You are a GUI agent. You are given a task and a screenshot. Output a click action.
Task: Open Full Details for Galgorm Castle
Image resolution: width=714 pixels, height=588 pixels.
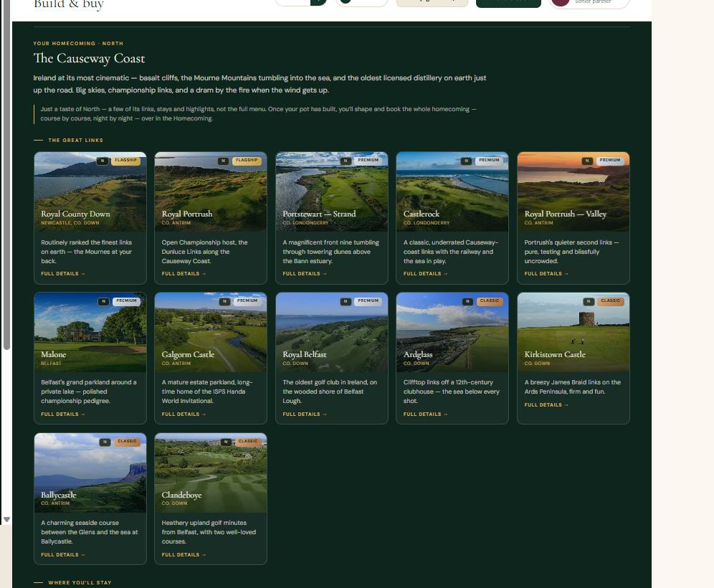[184, 414]
